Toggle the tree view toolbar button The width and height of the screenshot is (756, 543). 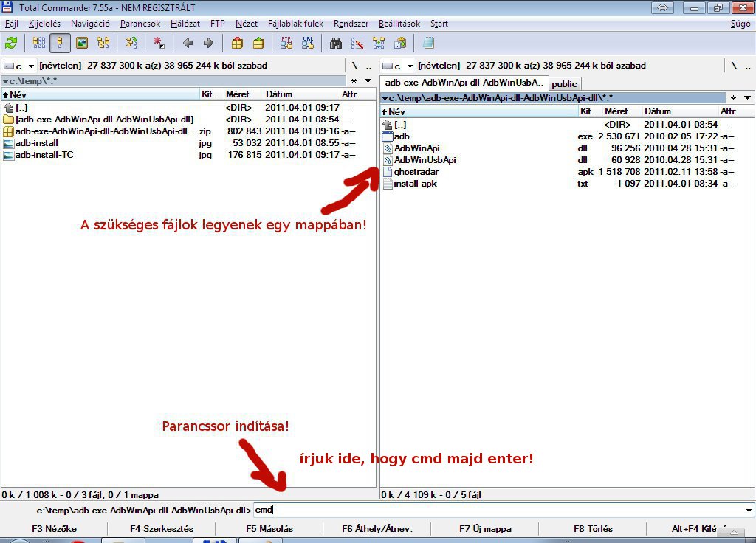[x=103, y=44]
